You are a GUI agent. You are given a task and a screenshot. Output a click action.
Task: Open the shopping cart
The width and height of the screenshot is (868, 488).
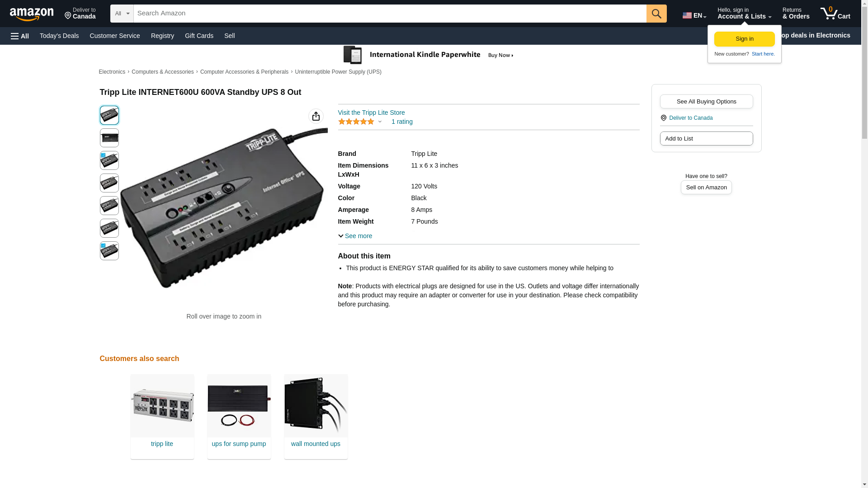(835, 14)
